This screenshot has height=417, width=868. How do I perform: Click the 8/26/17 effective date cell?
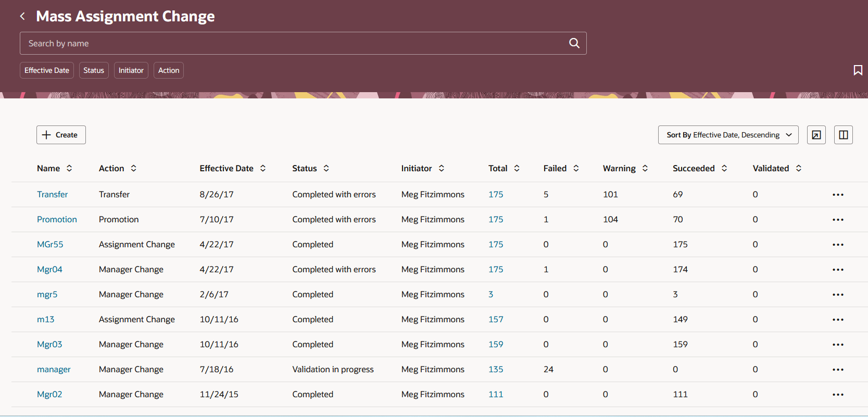point(217,194)
